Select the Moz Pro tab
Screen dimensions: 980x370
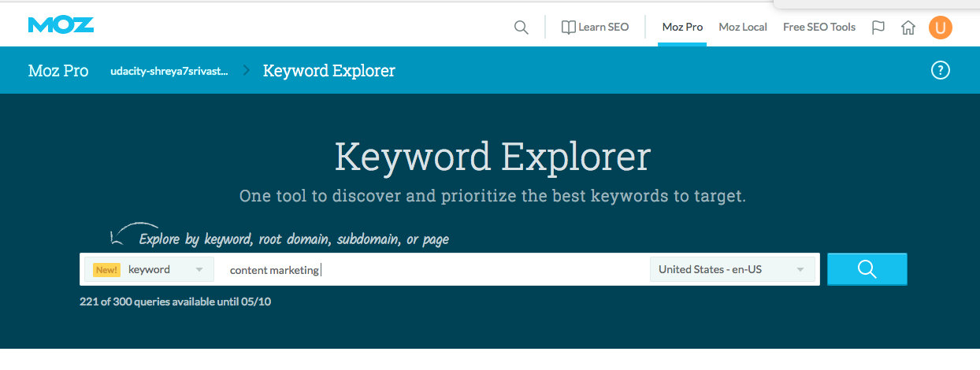pyautogui.click(x=682, y=27)
